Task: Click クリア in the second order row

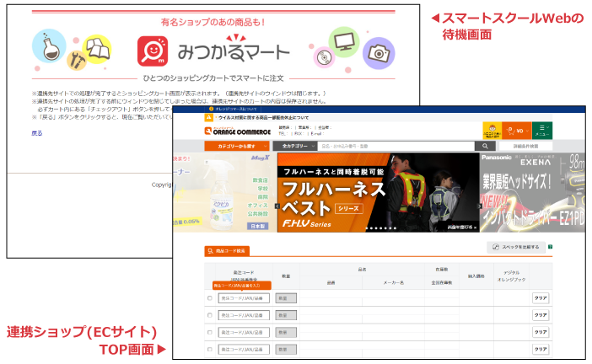Action: (541, 315)
